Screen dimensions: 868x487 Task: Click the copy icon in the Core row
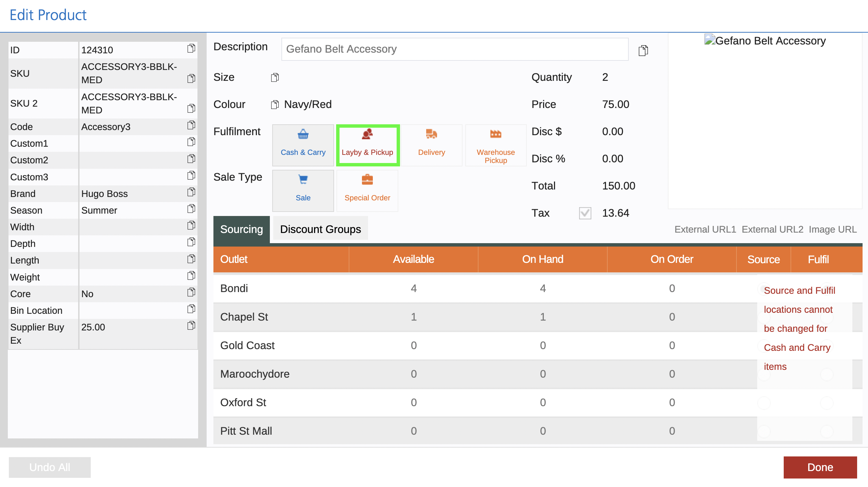point(191,292)
